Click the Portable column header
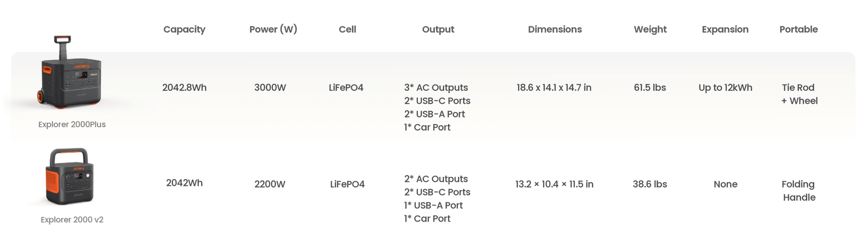868x251 pixels. coord(798,29)
